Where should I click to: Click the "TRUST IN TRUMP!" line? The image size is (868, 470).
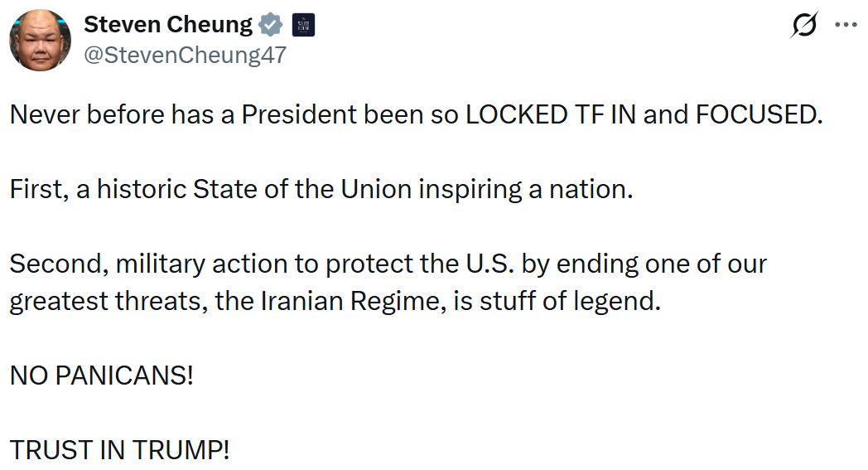coord(119,450)
